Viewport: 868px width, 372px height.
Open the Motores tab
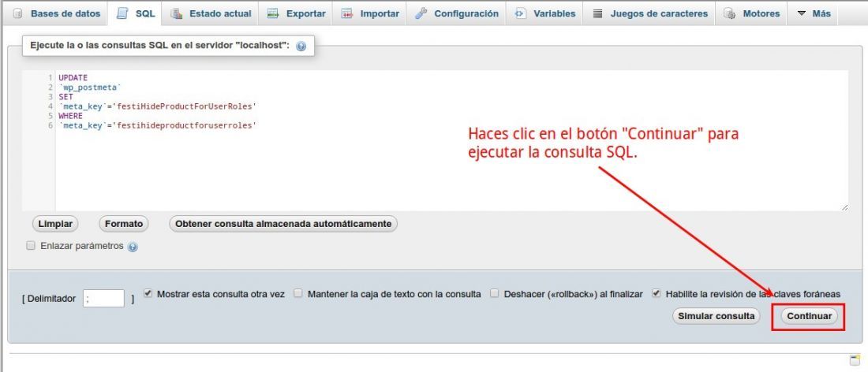pyautogui.click(x=751, y=13)
